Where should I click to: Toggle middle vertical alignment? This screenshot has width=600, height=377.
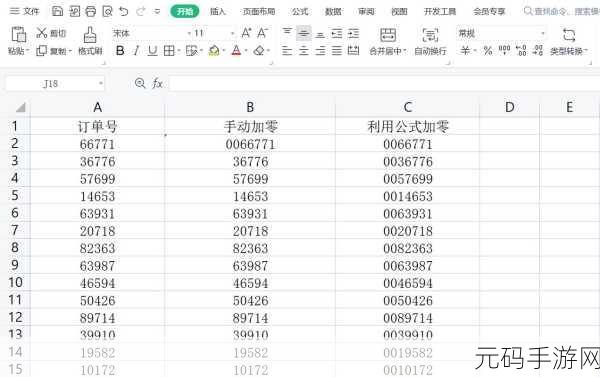coord(304,33)
